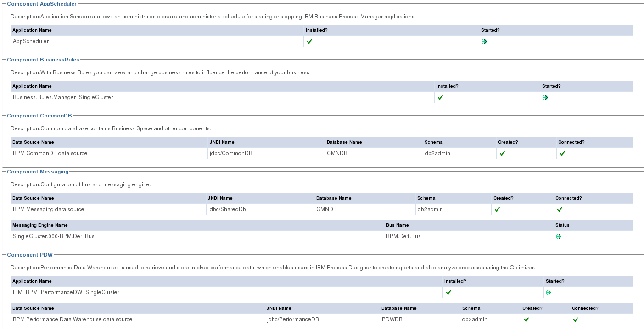Click BPM Messaging data source connected checkmark
The width and height of the screenshot is (644, 329).
click(560, 209)
